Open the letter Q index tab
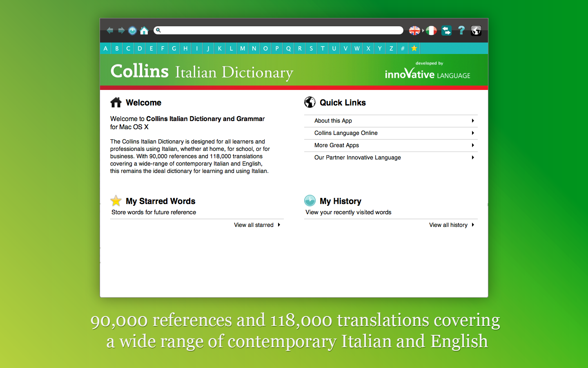Screen dimensions: 588x368 (288, 48)
